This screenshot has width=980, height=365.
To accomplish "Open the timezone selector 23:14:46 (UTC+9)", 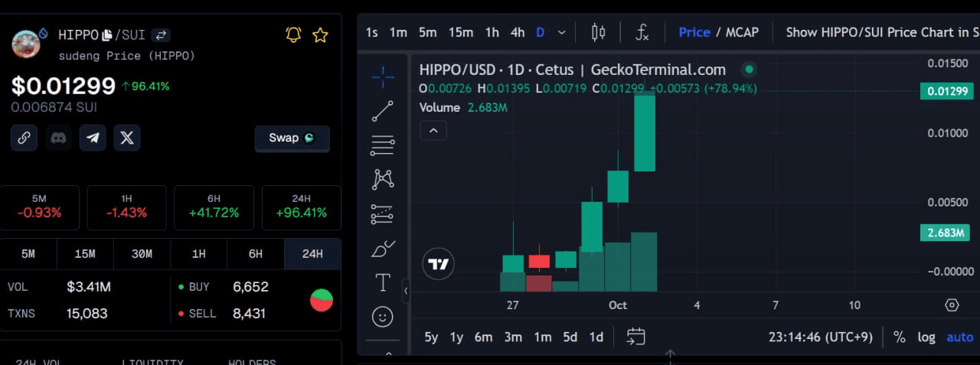I will pyautogui.click(x=821, y=337).
